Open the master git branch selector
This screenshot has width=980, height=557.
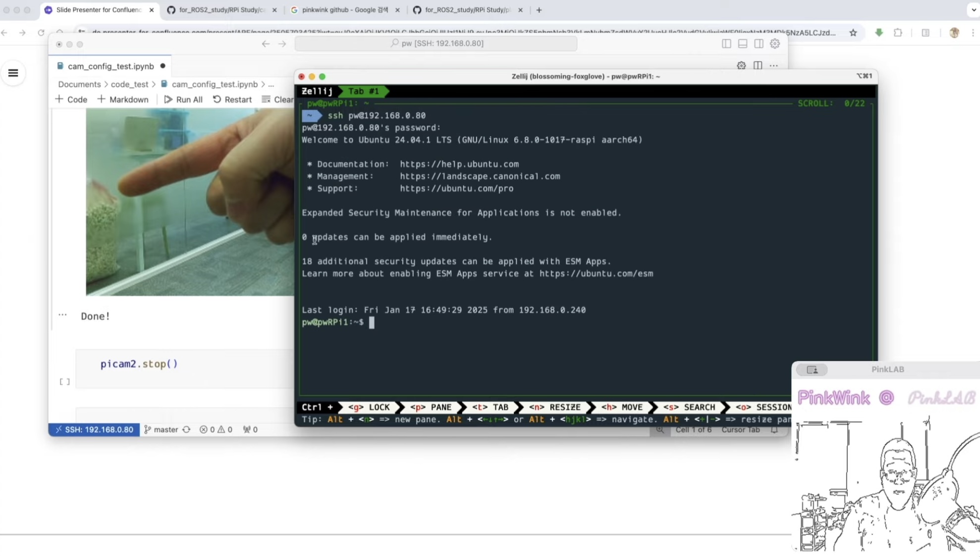(161, 429)
